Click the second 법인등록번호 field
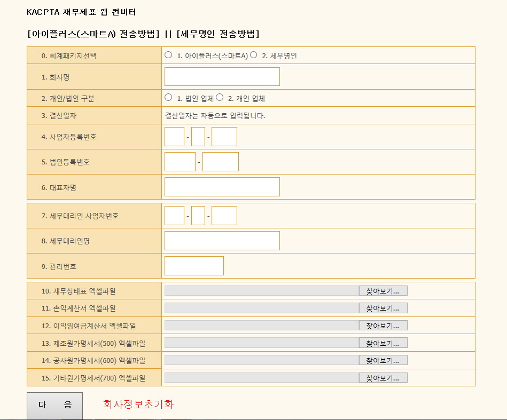The width and height of the screenshot is (507, 420). pyautogui.click(x=221, y=162)
